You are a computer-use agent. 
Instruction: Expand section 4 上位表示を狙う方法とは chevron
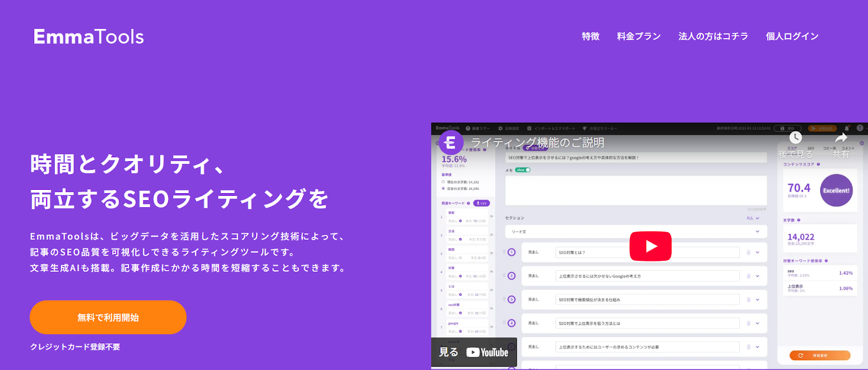click(x=757, y=323)
